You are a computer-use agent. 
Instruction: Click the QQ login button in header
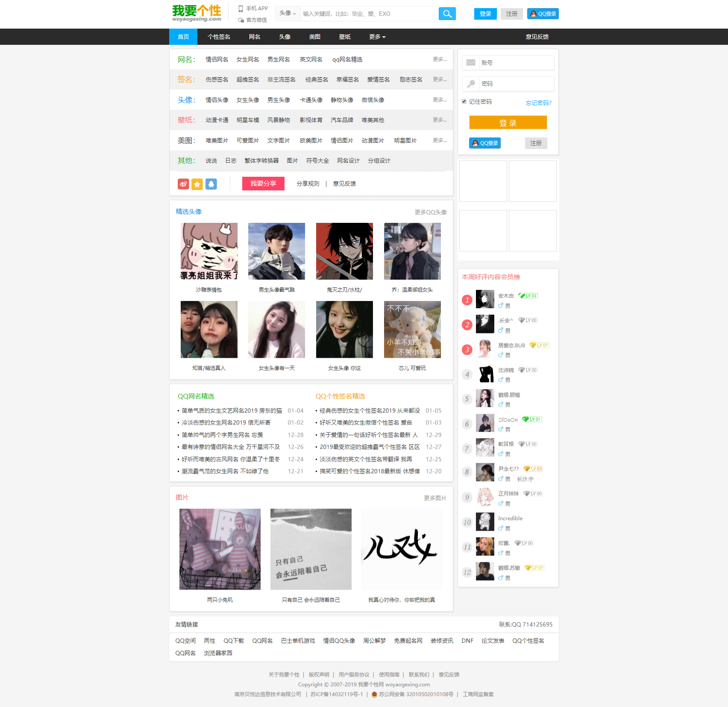click(x=543, y=14)
